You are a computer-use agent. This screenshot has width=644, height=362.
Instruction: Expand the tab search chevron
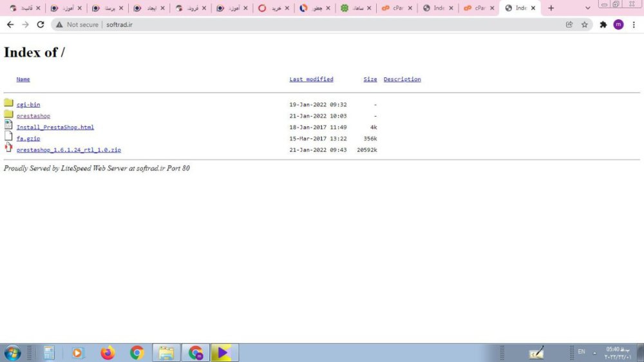(x=587, y=8)
